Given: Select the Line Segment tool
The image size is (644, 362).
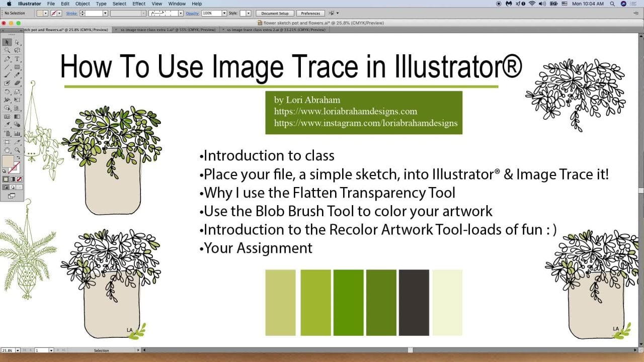Looking at the screenshot, I should tap(8, 67).
